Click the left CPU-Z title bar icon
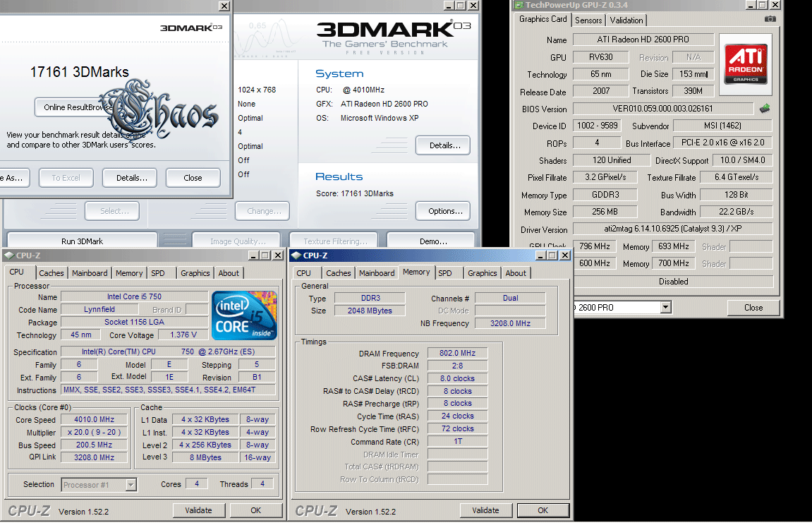This screenshot has height=523, width=812. pos(8,256)
